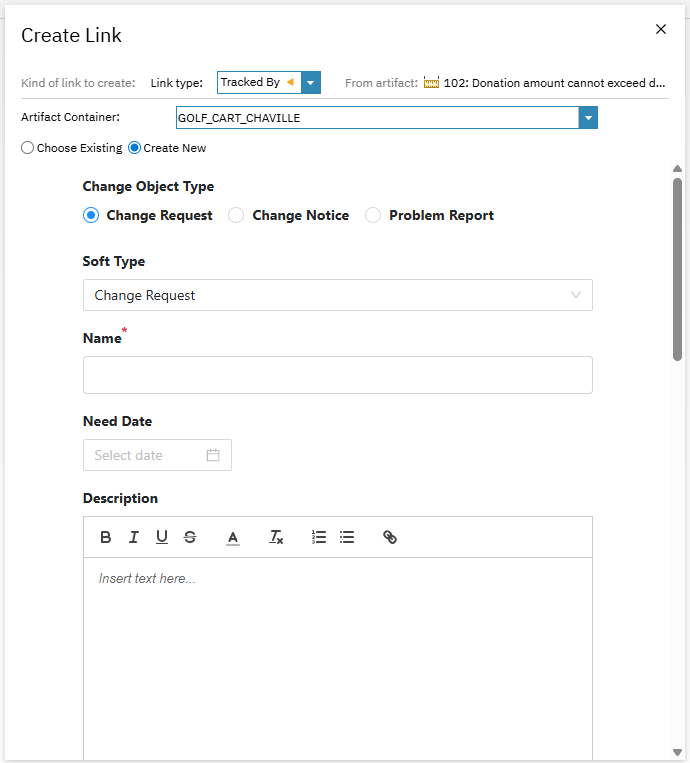Click into the Description text area
The image size is (690, 763).
(x=337, y=650)
